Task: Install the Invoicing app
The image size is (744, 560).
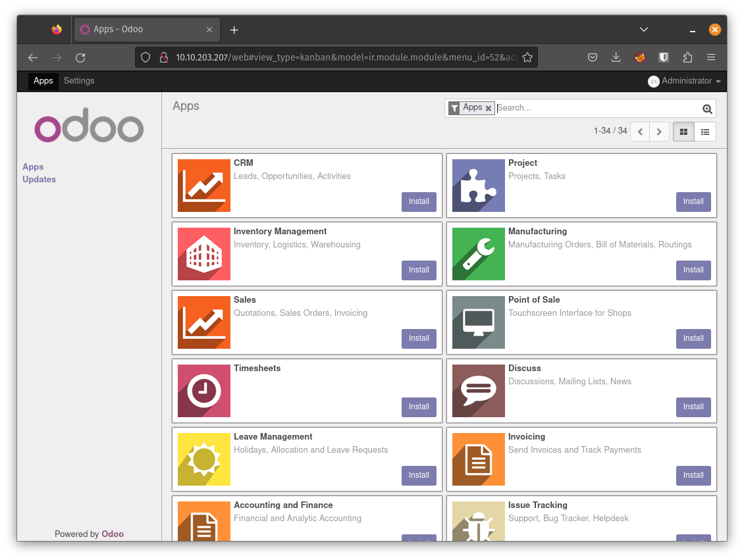Action: tap(693, 475)
